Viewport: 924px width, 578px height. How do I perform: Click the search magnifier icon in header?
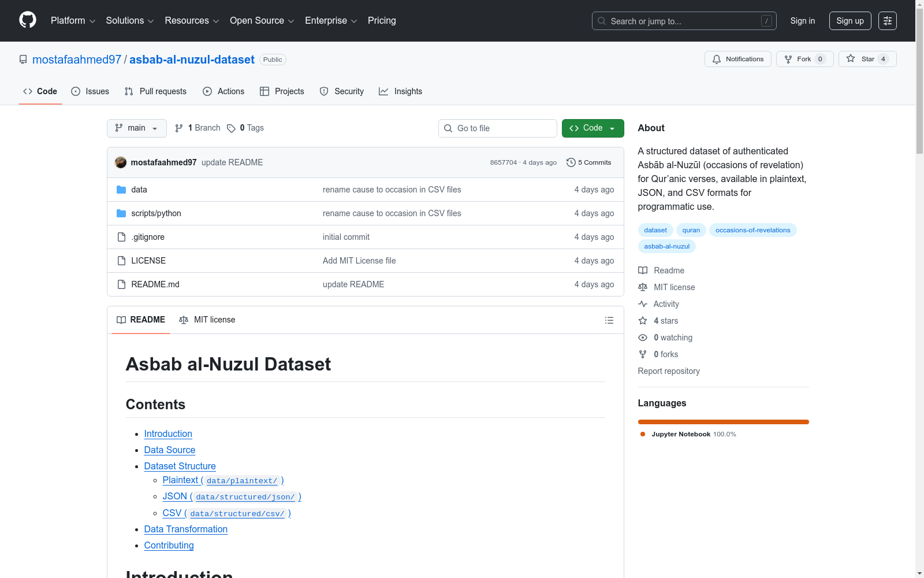(x=602, y=21)
